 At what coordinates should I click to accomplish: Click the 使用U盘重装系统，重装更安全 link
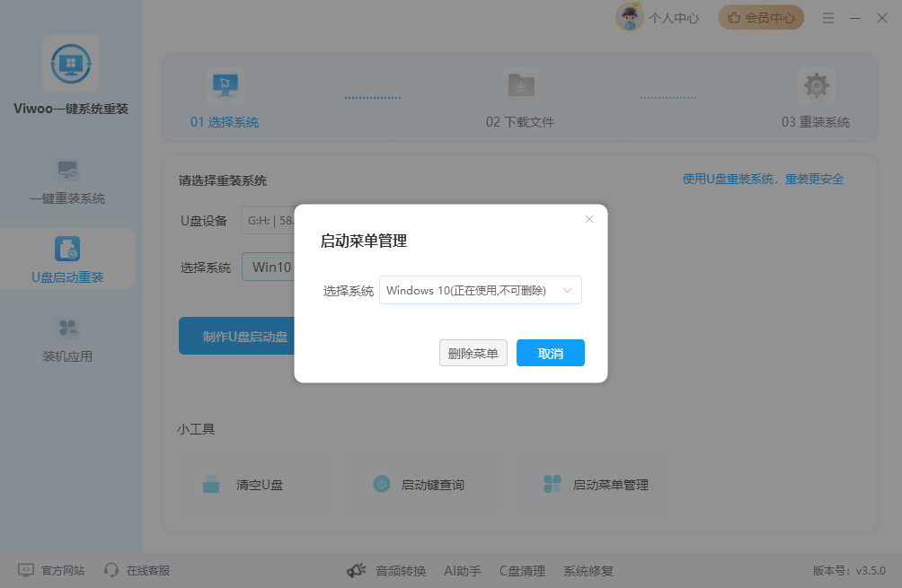763,179
